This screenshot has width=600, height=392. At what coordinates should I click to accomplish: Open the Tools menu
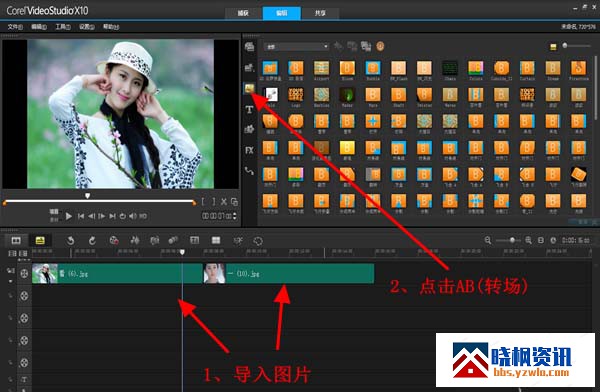click(63, 27)
